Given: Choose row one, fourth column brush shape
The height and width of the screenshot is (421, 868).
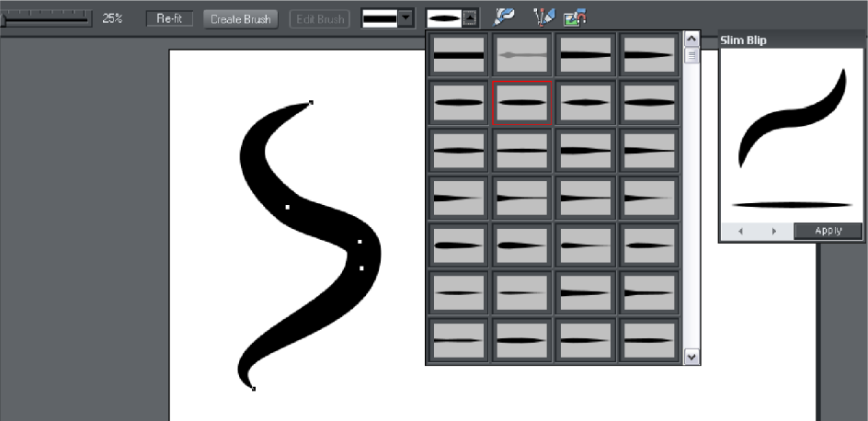Looking at the screenshot, I should (649, 55).
